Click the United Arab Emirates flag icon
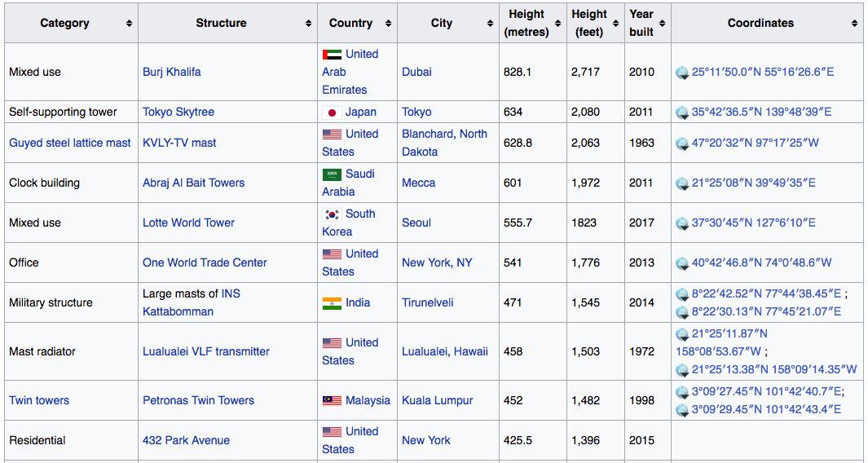This screenshot has height=463, width=868. coord(333,55)
